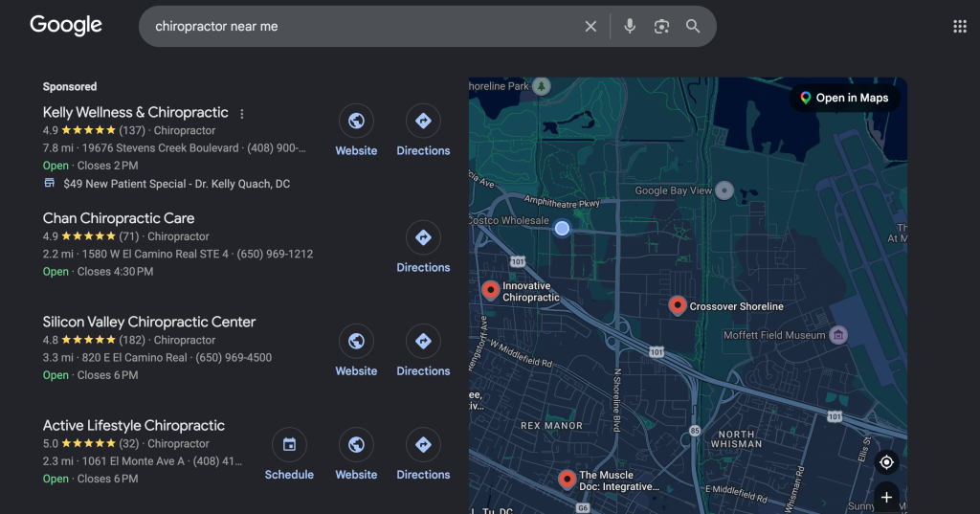
Task: Open the Google apps grid
Action: pos(960,26)
